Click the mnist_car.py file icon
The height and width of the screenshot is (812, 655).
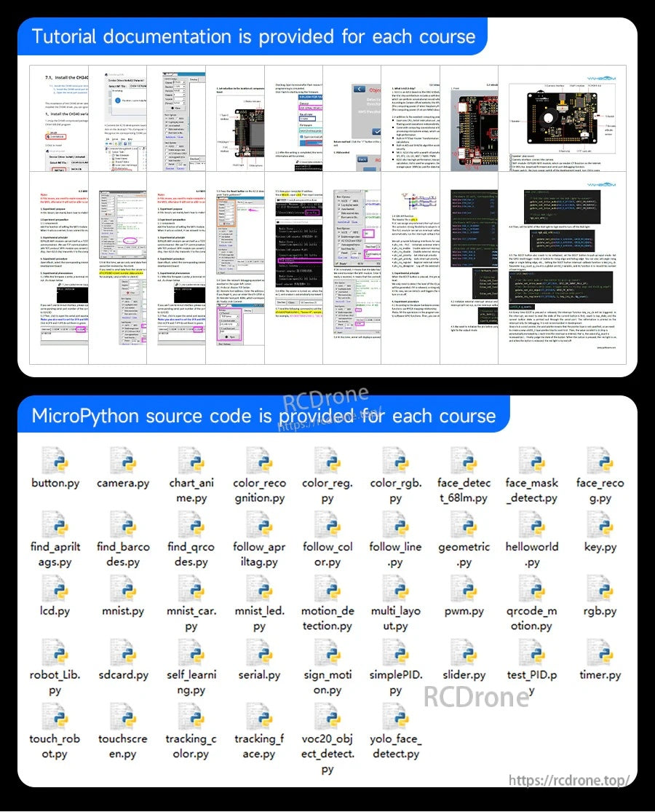[x=191, y=588]
